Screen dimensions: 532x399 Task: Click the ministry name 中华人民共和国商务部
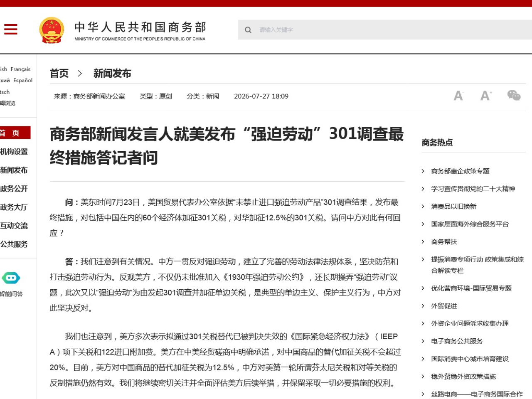click(140, 27)
